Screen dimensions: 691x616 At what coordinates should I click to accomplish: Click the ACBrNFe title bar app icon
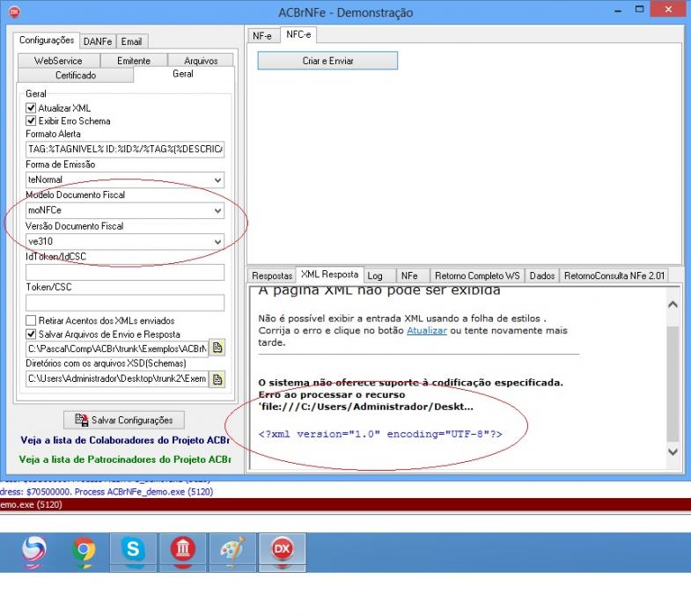click(x=14, y=12)
